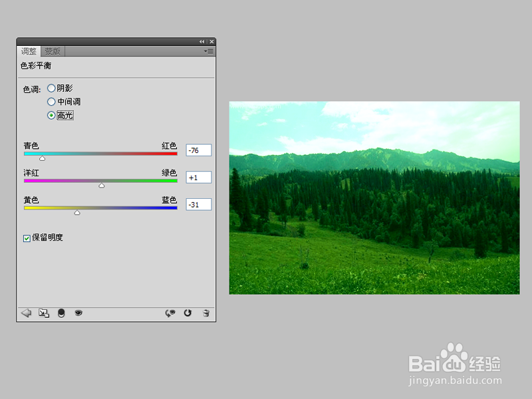Click the 青色-红色 slider handle
This screenshot has height=399, width=532.
point(42,158)
